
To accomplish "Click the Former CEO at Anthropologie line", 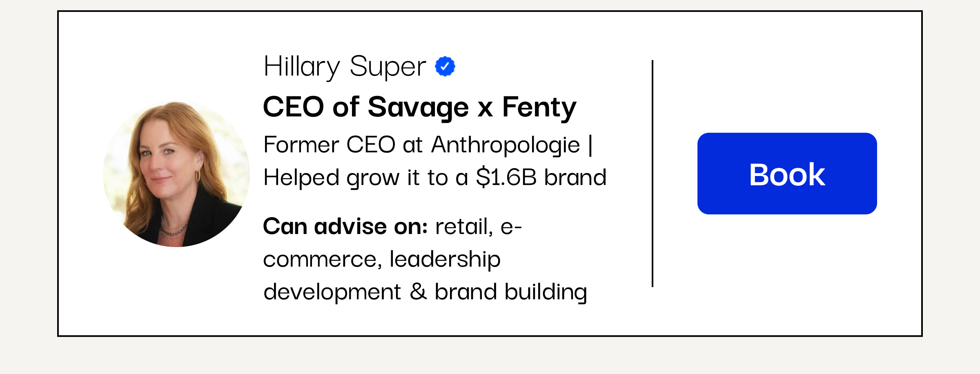I will 428,145.
